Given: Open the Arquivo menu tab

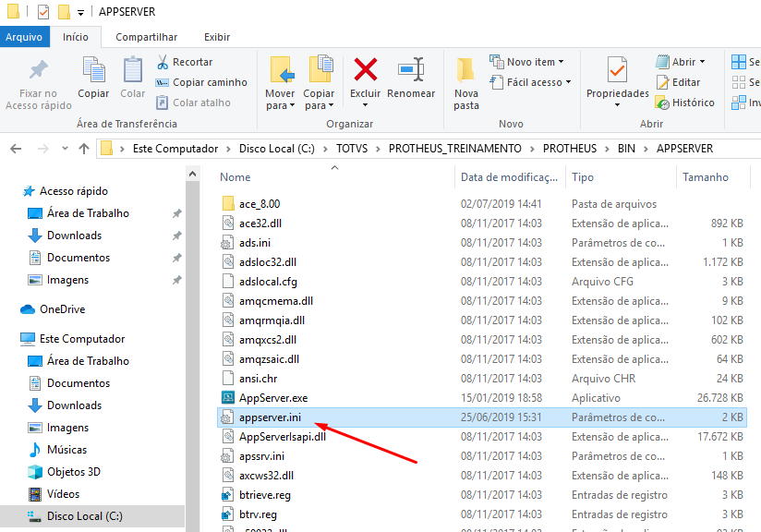Looking at the screenshot, I should click(x=24, y=37).
